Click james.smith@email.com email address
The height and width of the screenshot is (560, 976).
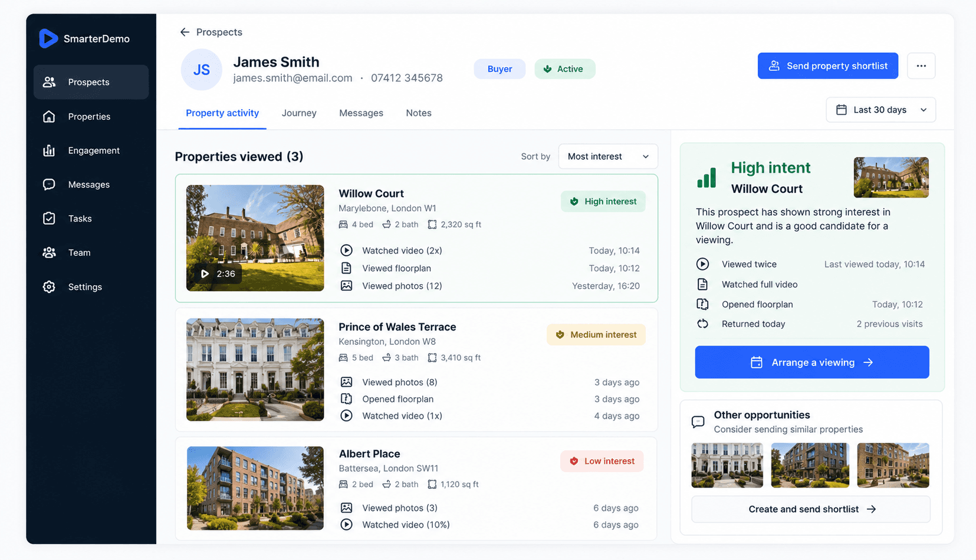coord(293,78)
